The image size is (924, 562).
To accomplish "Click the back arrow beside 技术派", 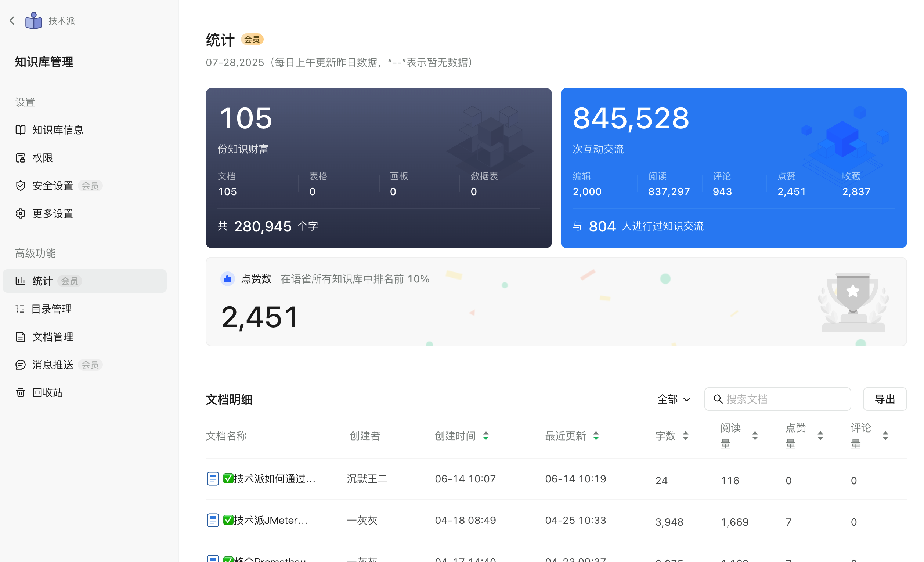I will 12,21.
